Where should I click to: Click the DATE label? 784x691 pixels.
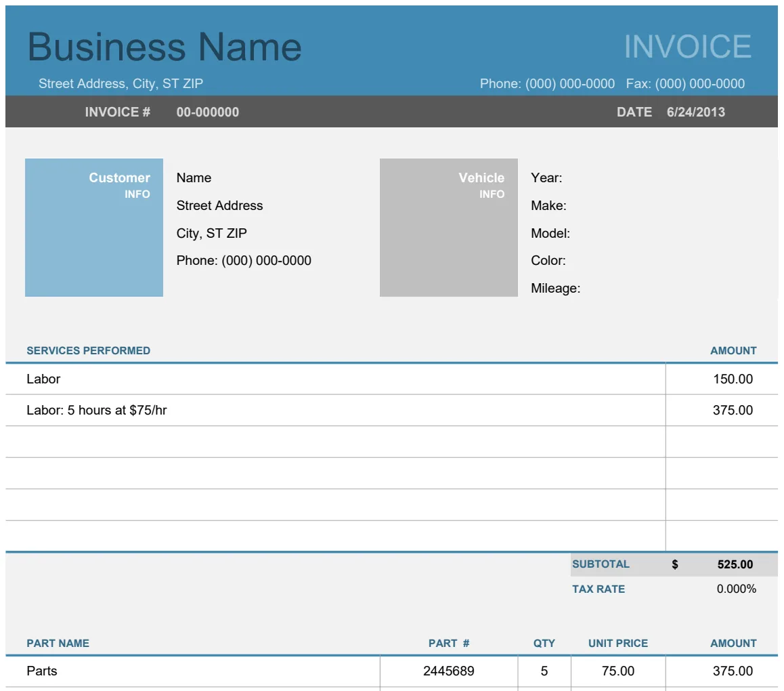(634, 112)
